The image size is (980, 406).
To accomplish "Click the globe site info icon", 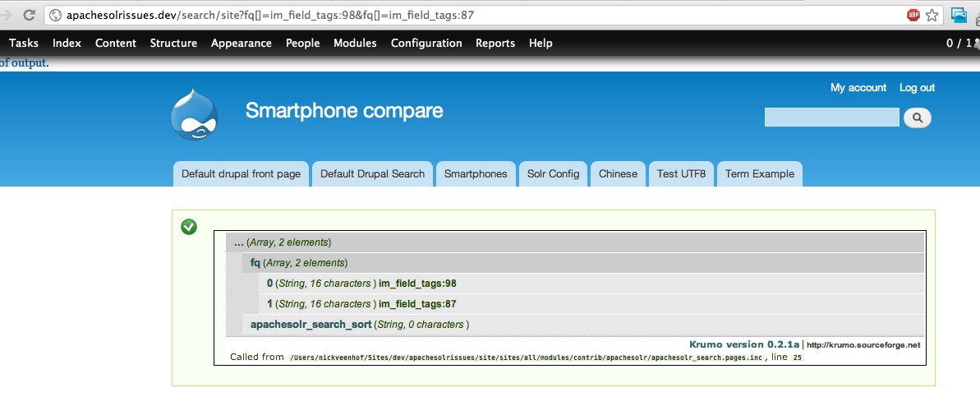I will tap(56, 15).
